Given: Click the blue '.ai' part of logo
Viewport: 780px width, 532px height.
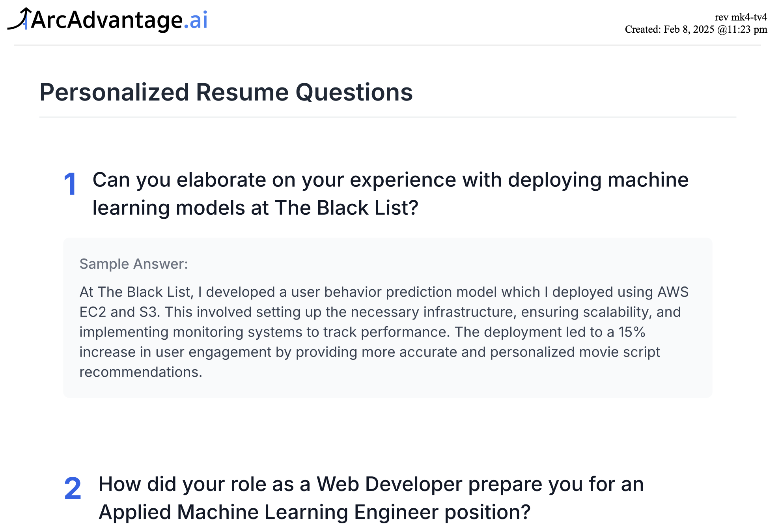Looking at the screenshot, I should pyautogui.click(x=196, y=20).
